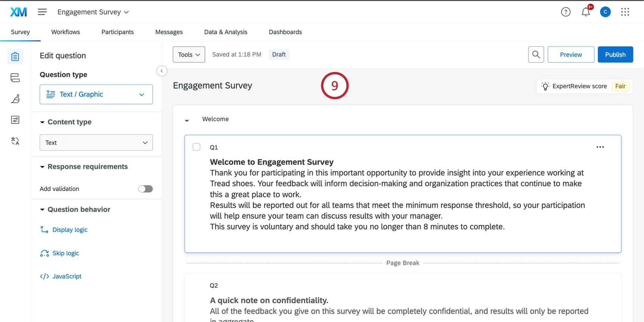This screenshot has width=644, height=322.
Task: Switch to the Workflows tab
Action: click(66, 32)
